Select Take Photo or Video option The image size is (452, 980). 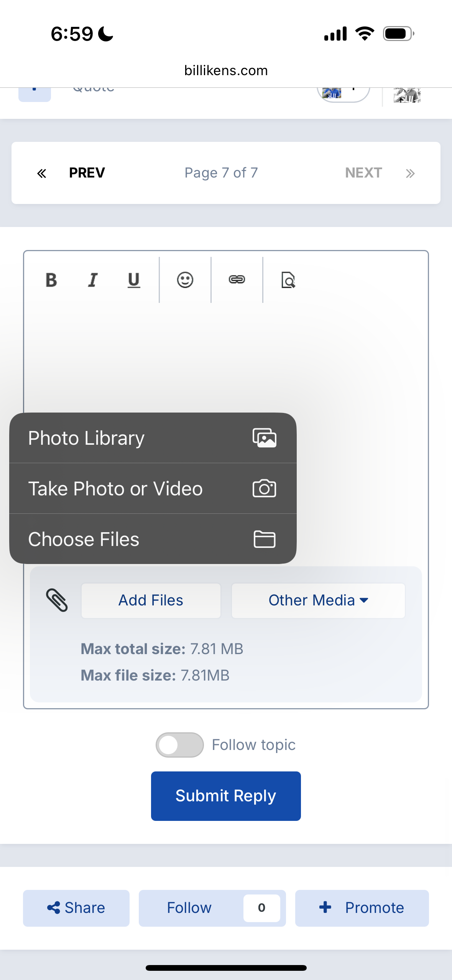(x=153, y=488)
